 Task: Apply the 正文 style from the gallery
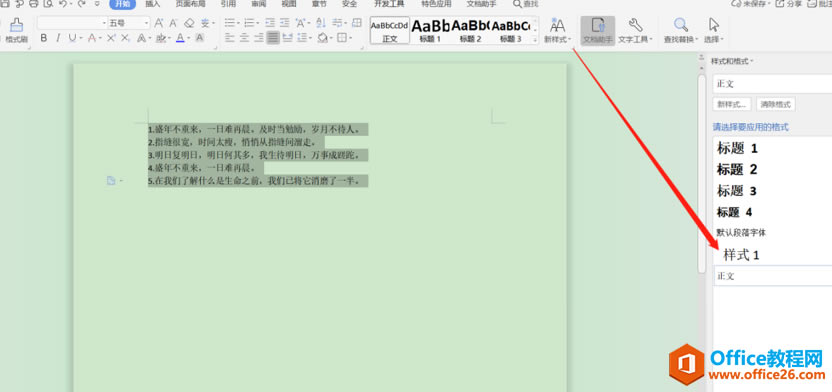(x=389, y=30)
